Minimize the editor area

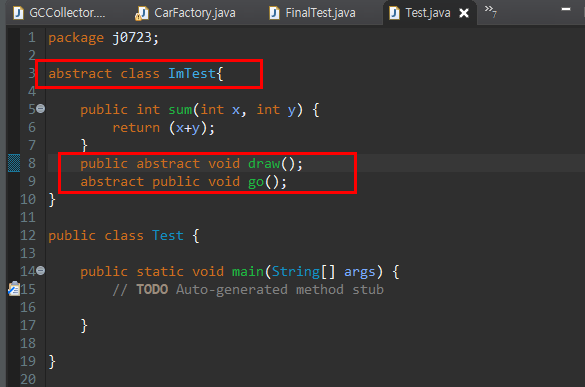[x=566, y=9]
